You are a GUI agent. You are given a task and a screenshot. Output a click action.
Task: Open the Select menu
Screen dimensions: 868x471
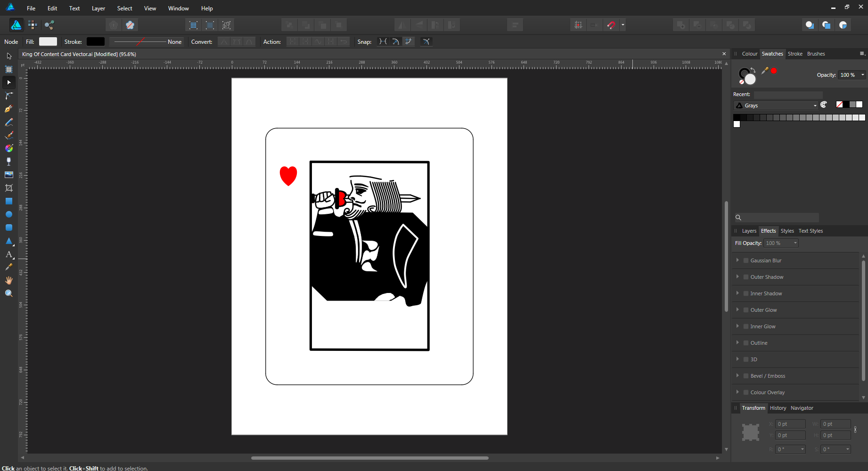click(125, 8)
